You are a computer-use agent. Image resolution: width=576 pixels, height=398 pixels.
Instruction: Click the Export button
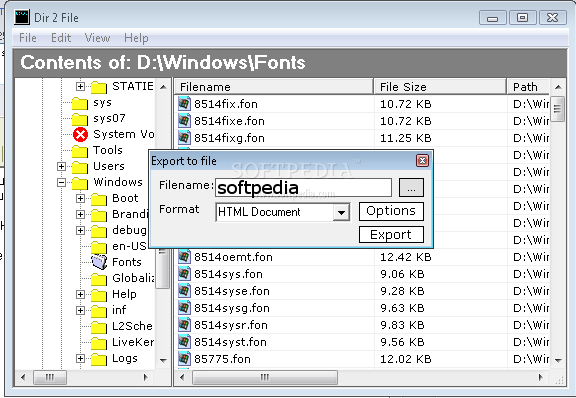tap(391, 234)
